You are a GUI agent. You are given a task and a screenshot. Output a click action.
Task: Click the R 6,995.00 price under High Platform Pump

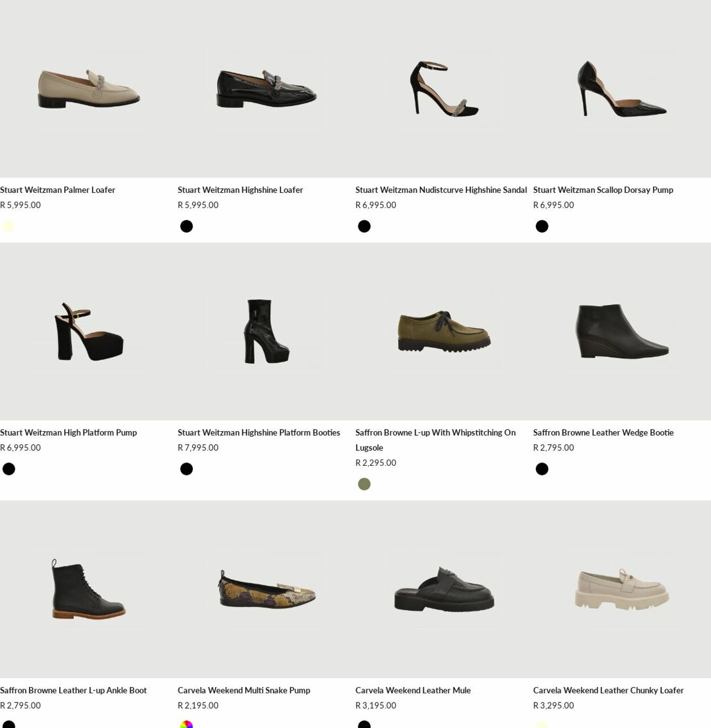[x=20, y=448]
